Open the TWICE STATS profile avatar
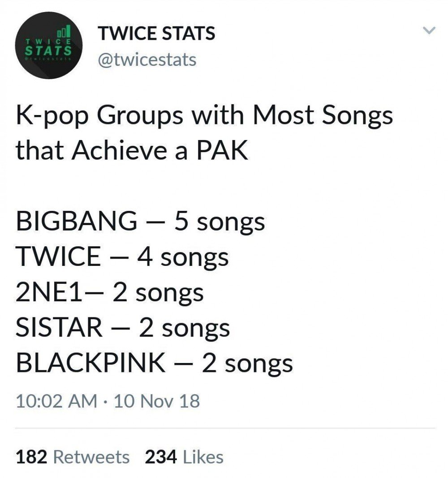Viewport: 448px width, 478px height. click(49, 45)
